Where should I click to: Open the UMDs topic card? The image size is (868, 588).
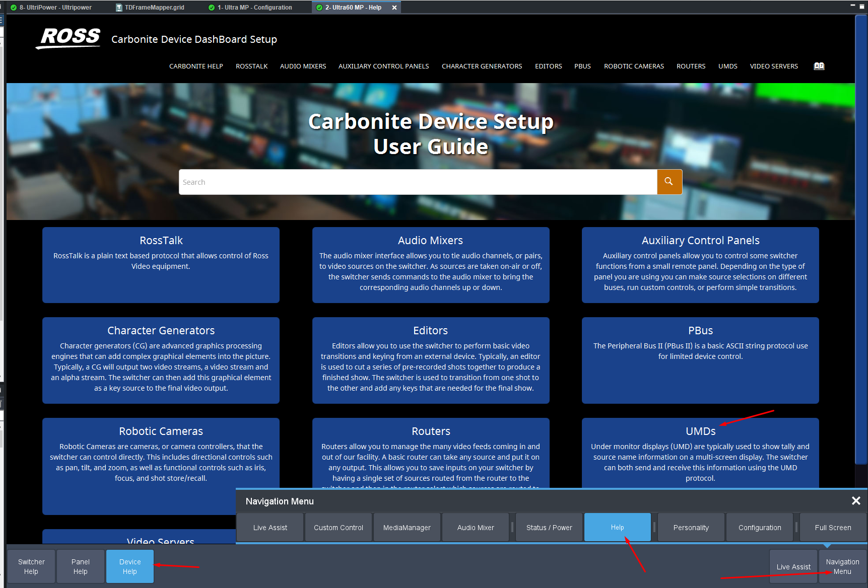(700, 453)
